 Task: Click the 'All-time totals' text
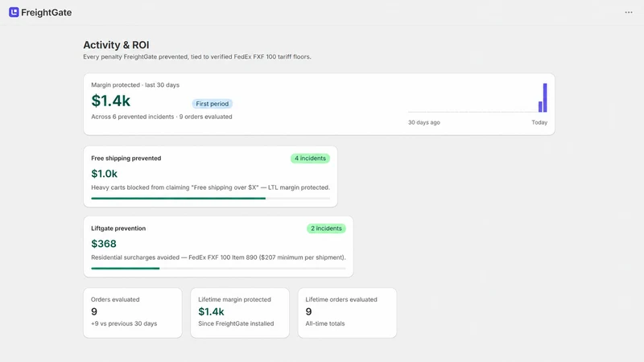click(x=325, y=323)
